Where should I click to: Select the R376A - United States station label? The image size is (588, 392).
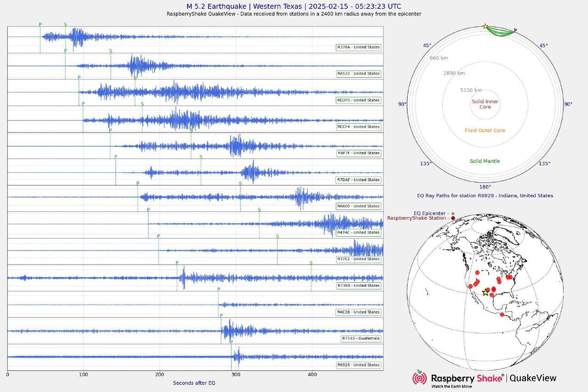(x=358, y=47)
